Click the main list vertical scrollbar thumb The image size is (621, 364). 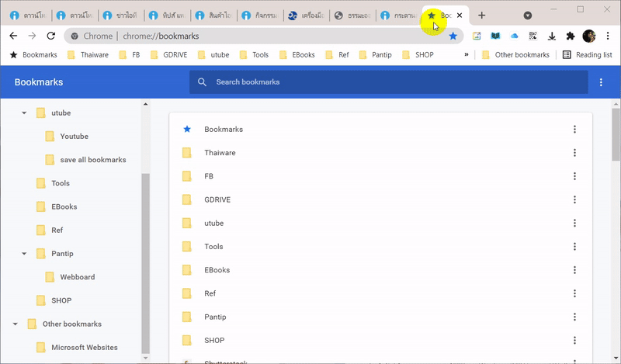(x=616, y=135)
